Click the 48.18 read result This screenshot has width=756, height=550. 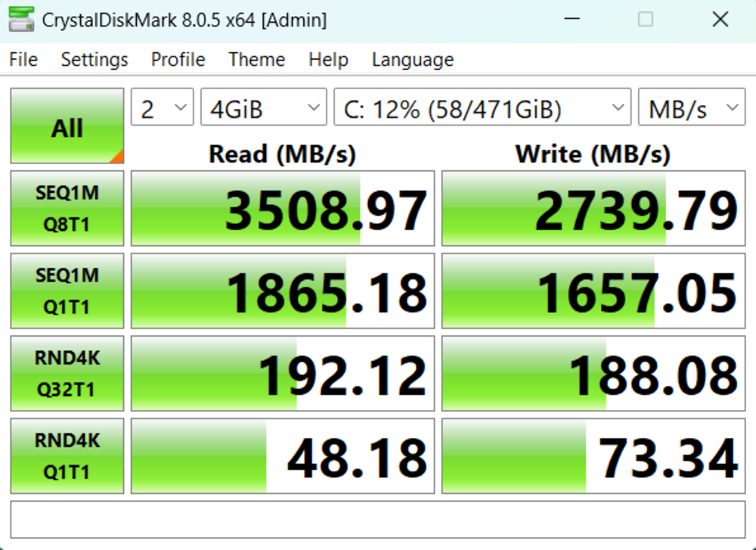pyautogui.click(x=283, y=456)
